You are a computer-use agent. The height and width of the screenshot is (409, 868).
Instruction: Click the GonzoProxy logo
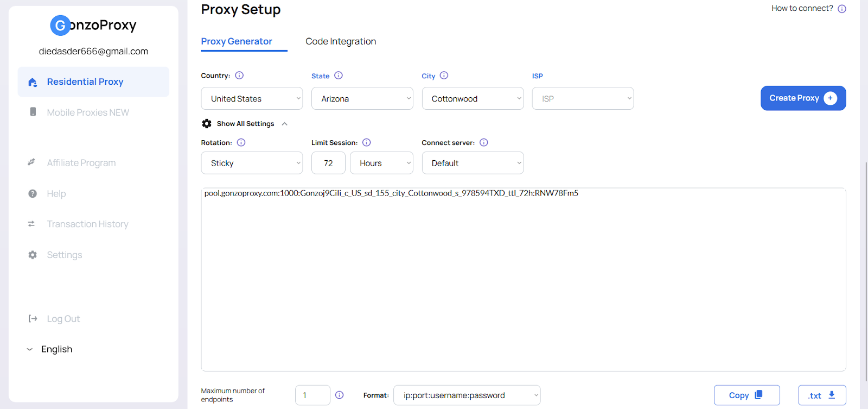click(93, 25)
